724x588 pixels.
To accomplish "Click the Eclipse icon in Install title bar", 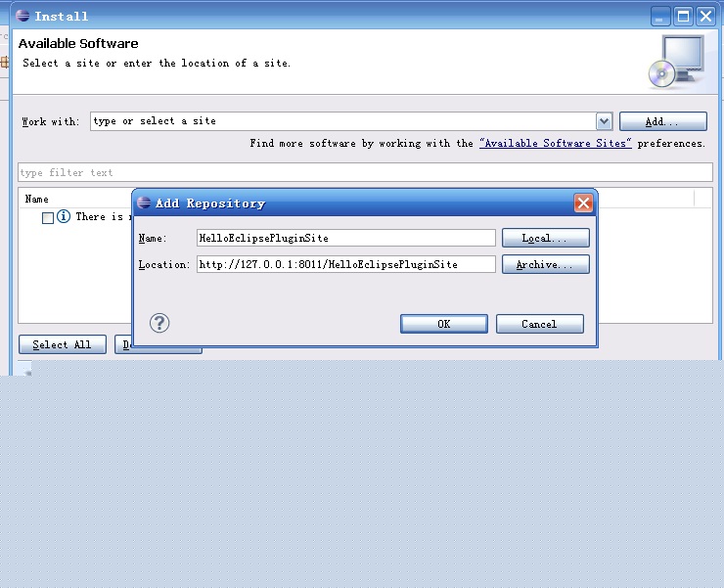I will click(23, 16).
